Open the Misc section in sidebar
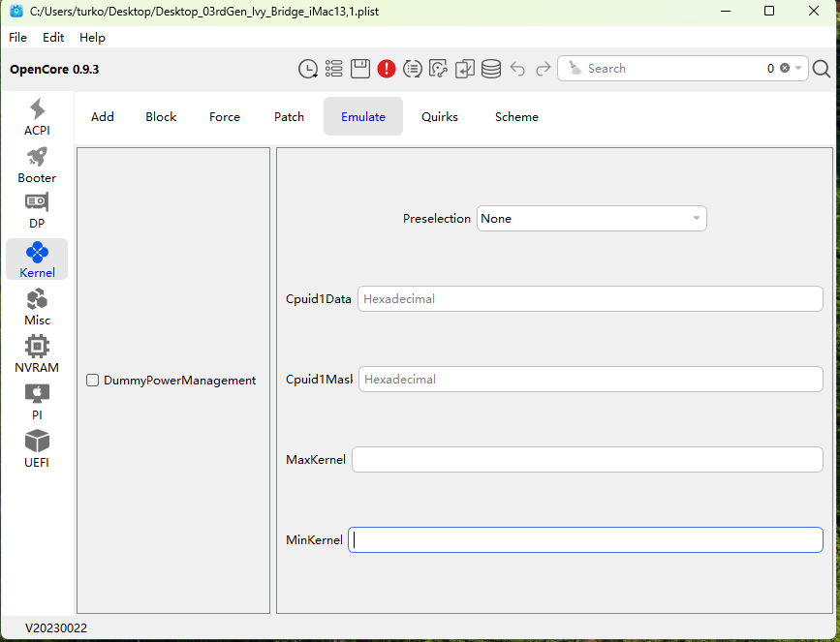Screen dimensions: 840x642 click(x=37, y=307)
